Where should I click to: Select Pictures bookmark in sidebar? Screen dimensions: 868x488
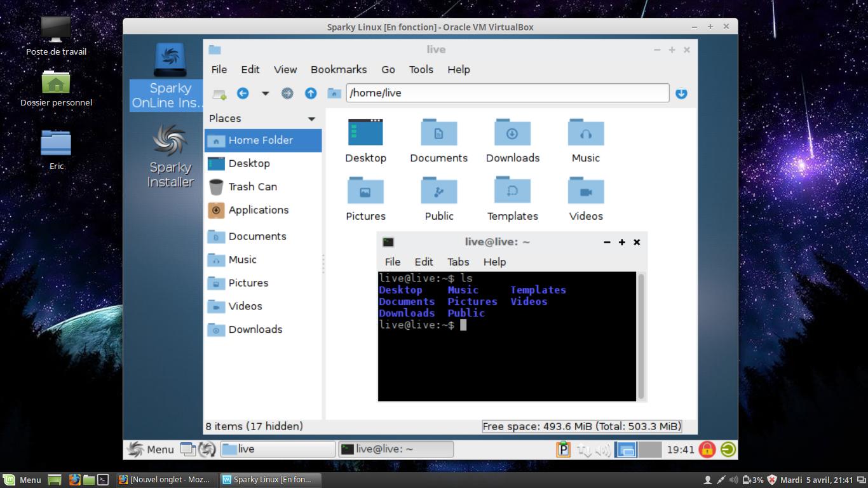(263, 283)
